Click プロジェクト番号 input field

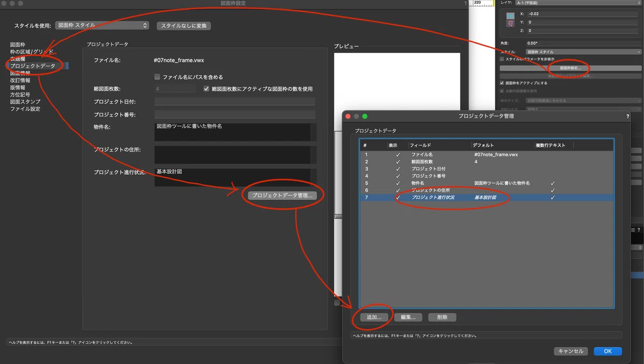coord(235,114)
